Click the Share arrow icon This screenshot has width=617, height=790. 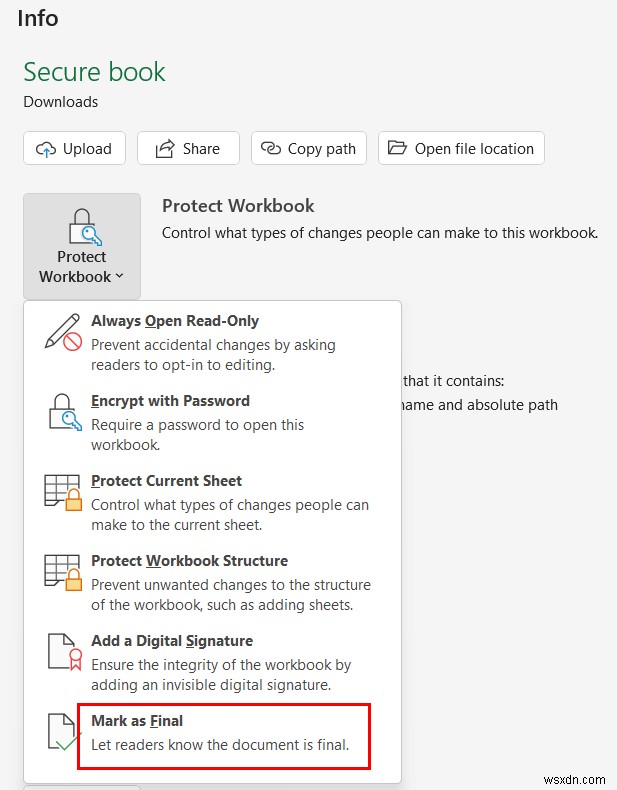coord(166,149)
